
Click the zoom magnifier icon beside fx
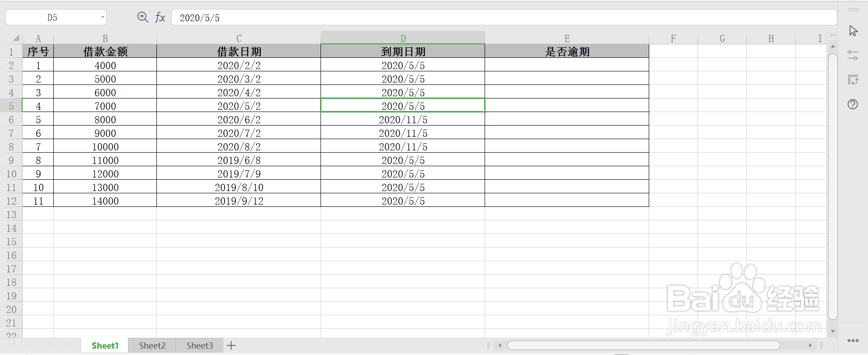tap(142, 17)
